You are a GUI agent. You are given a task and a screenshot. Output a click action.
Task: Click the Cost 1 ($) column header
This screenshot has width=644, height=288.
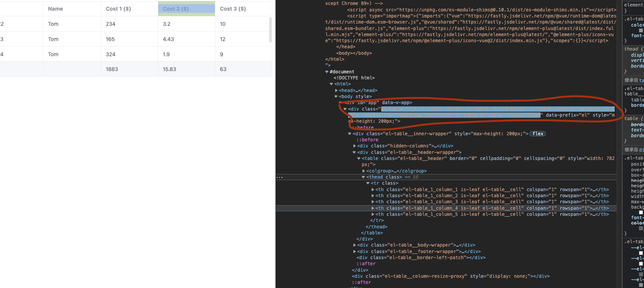coord(129,9)
